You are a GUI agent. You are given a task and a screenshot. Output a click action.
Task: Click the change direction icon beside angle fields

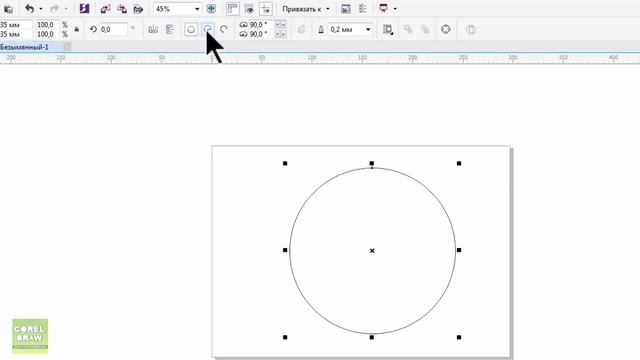301,29
